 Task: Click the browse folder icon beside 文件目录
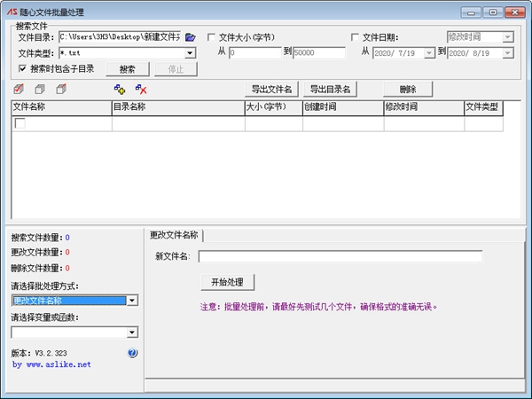[x=190, y=37]
